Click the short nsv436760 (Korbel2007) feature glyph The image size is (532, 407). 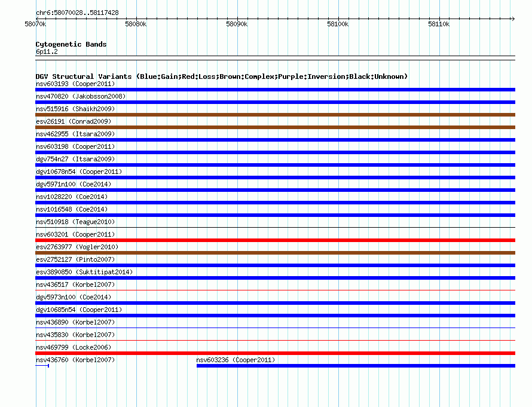pos(42,366)
